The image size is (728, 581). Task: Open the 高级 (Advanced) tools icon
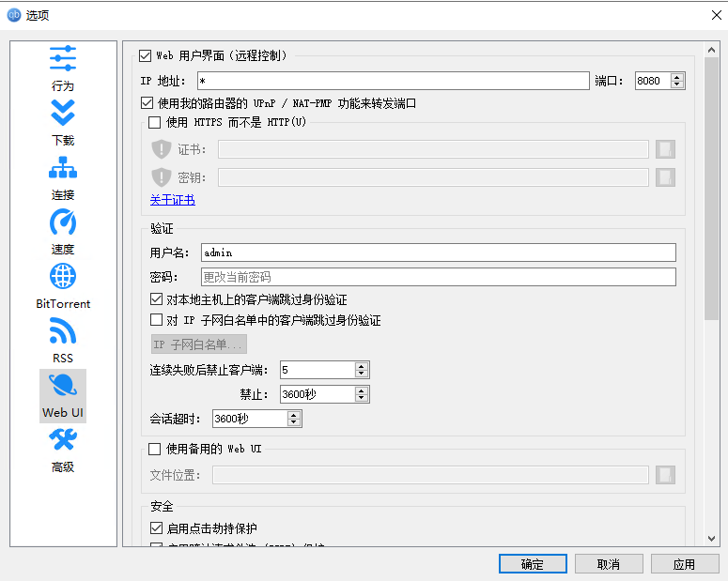62,440
